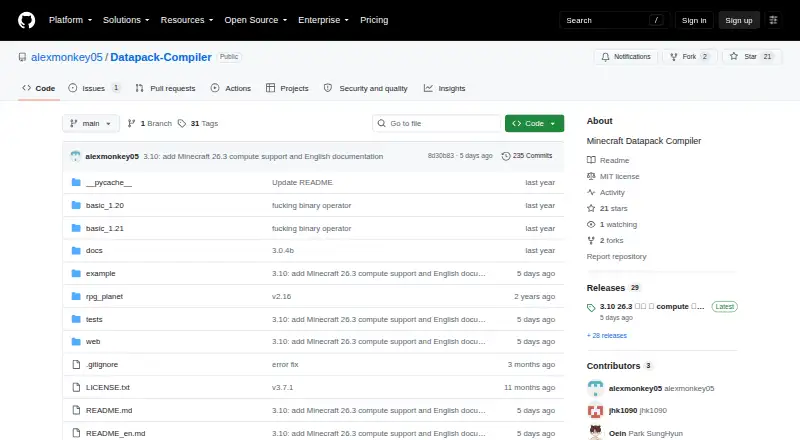Click alexmonkey05 avatar in latest commit
Image resolution: width=800 pixels, height=440 pixels.
pos(76,156)
